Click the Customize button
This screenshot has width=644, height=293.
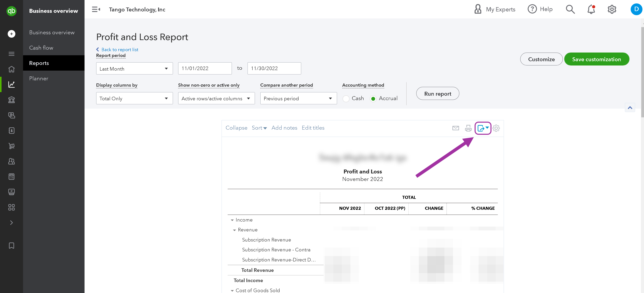coord(541,59)
